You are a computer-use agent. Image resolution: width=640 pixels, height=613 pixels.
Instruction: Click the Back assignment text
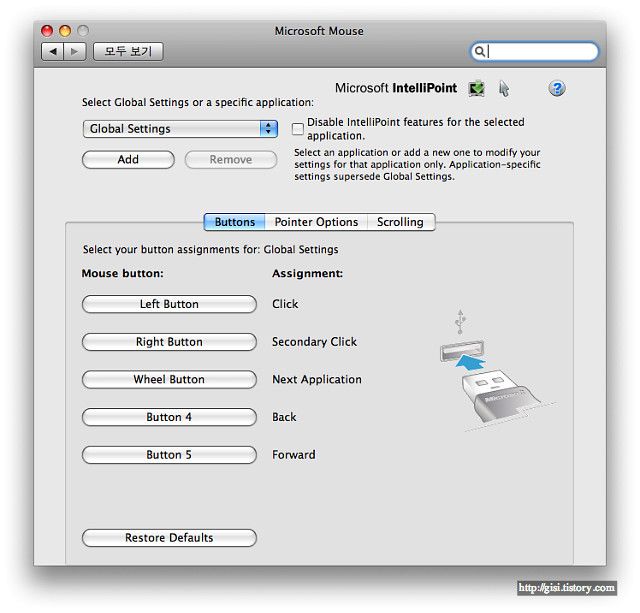[x=284, y=417]
